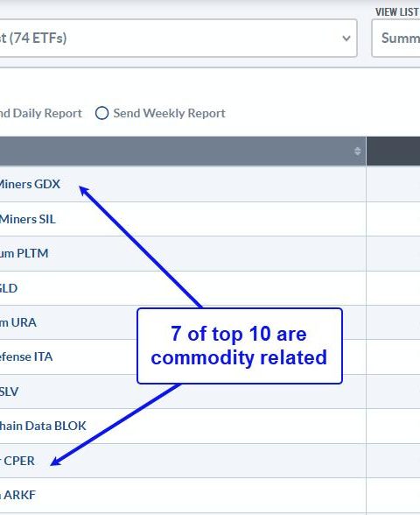The image size is (420, 515).
Task: Open the View List Summary dropdown
Action: [x=395, y=39]
